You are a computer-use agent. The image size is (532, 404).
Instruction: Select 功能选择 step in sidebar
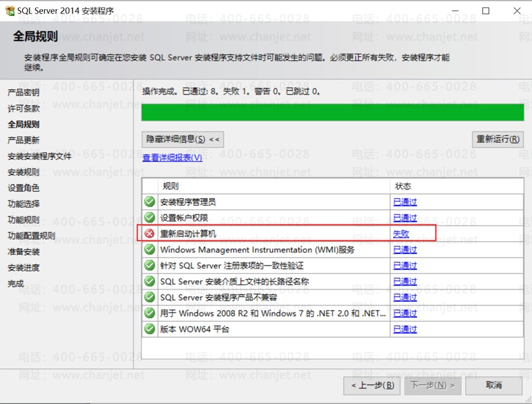[x=23, y=204]
